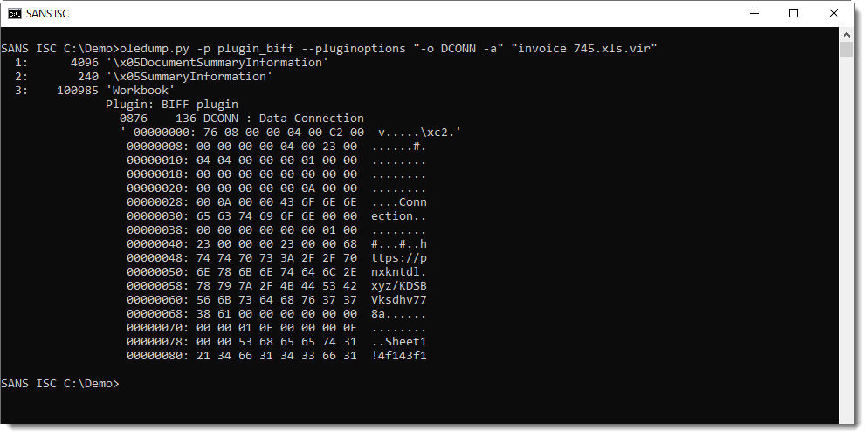Viewport: 868px width, 437px height.
Task: Maximize the SANS ISC console window
Action: pos(794,13)
